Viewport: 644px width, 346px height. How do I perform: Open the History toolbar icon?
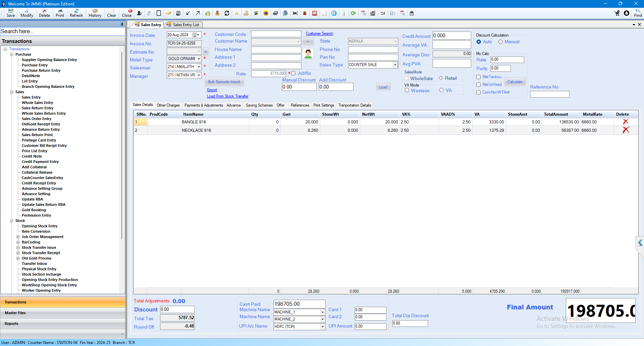point(95,13)
